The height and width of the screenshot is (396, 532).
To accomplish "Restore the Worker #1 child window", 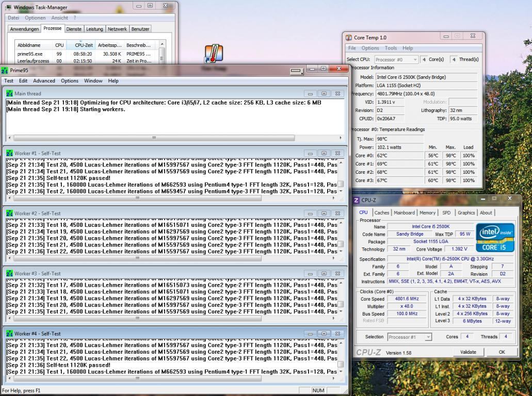I will tap(324, 153).
